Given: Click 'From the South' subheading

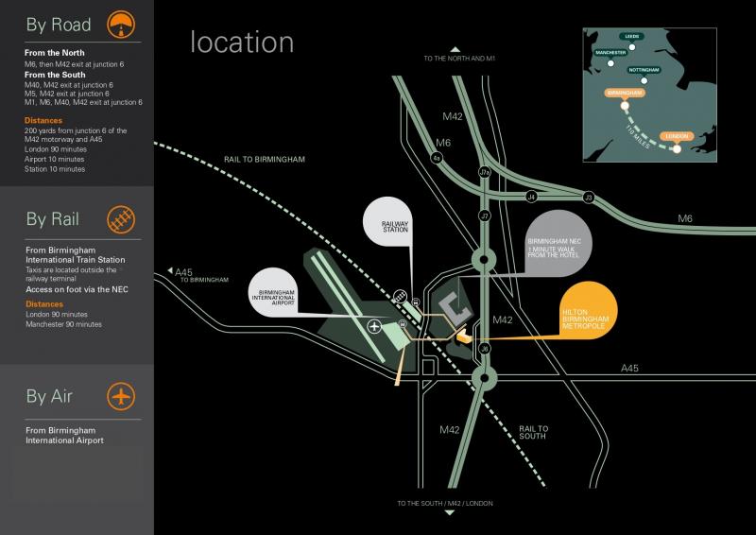Looking at the screenshot, I should tap(55, 75).
